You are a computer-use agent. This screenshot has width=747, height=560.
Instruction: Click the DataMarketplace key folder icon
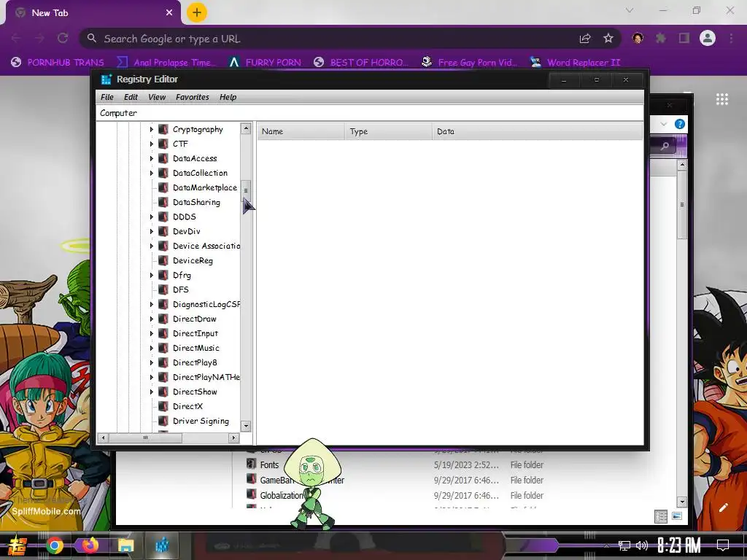click(x=163, y=187)
